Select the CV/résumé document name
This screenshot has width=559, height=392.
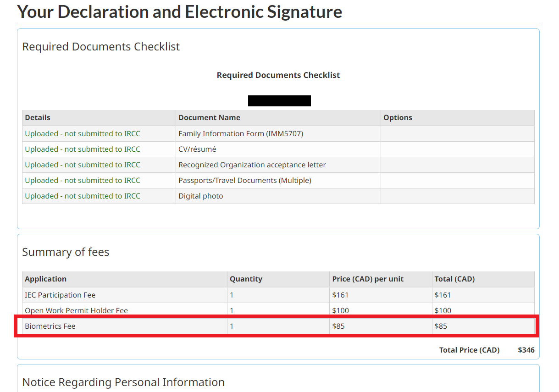pyautogui.click(x=197, y=149)
